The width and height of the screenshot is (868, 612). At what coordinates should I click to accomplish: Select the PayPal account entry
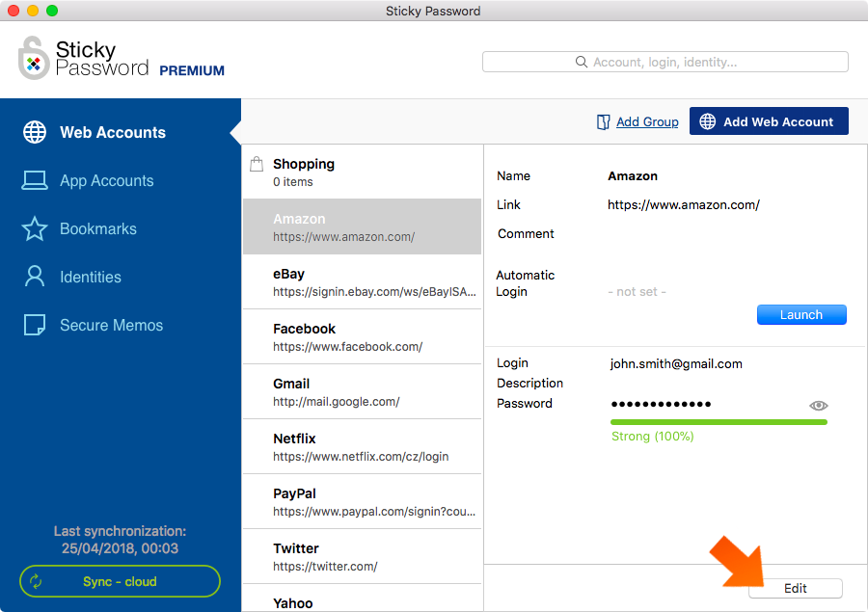pyautogui.click(x=362, y=501)
